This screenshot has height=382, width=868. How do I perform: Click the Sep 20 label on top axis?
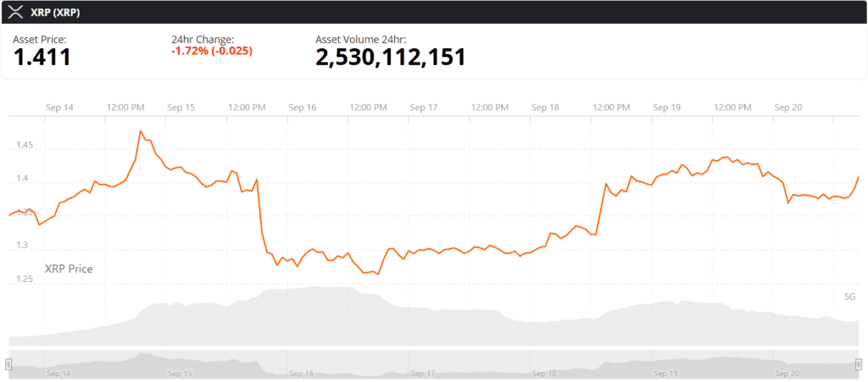(x=788, y=108)
